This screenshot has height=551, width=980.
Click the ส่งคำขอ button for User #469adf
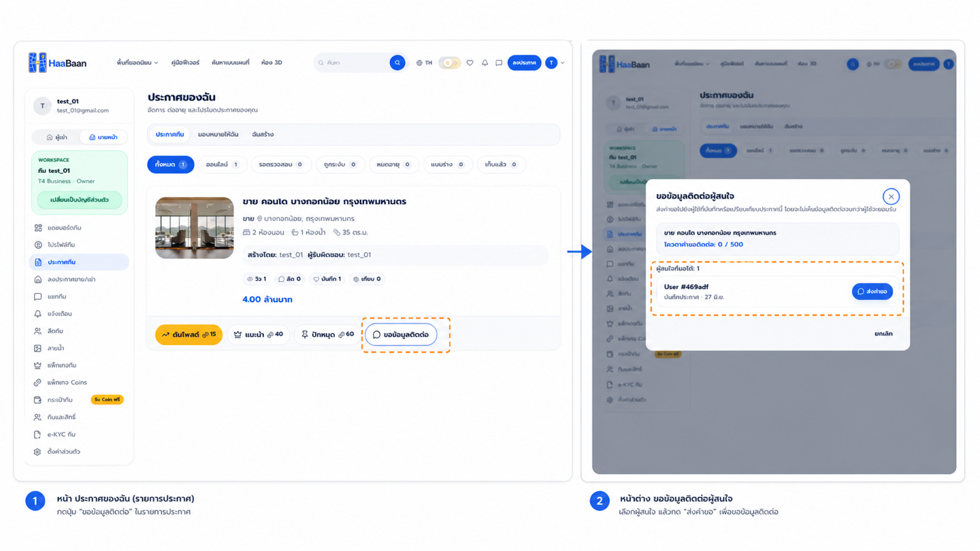pos(872,291)
